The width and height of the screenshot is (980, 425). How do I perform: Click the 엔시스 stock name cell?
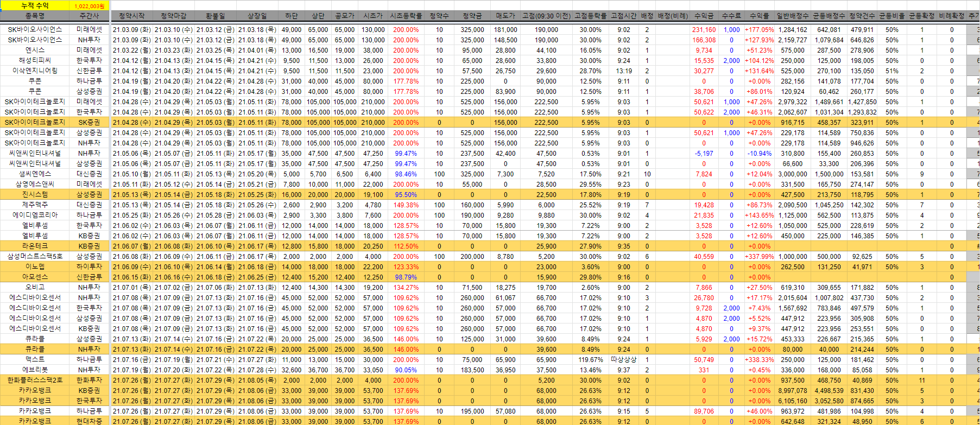(x=35, y=50)
